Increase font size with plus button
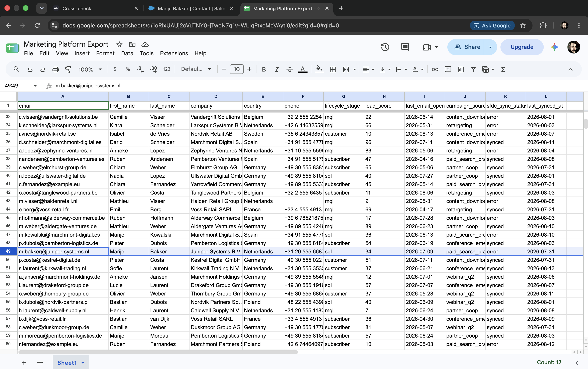588x369 pixels. 249,69
